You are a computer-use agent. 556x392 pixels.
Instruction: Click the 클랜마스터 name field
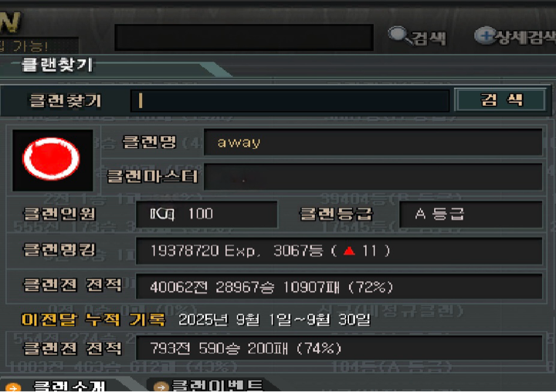(x=373, y=177)
